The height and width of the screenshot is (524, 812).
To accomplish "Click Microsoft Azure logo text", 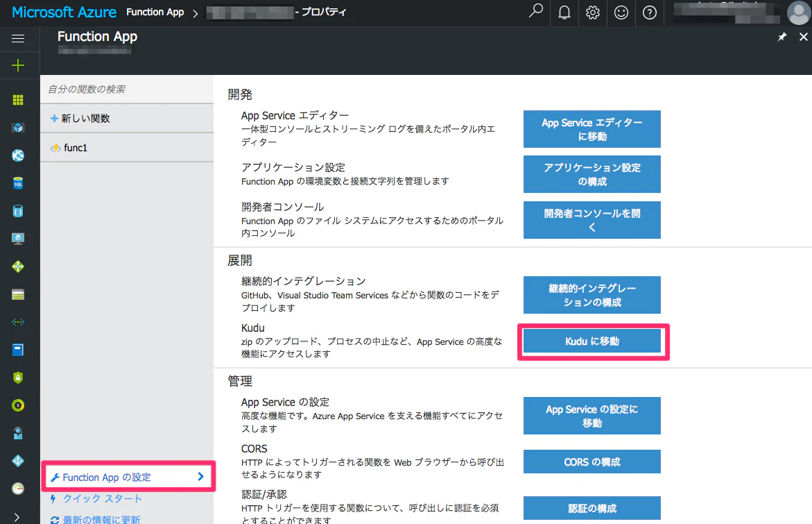I will (x=64, y=12).
